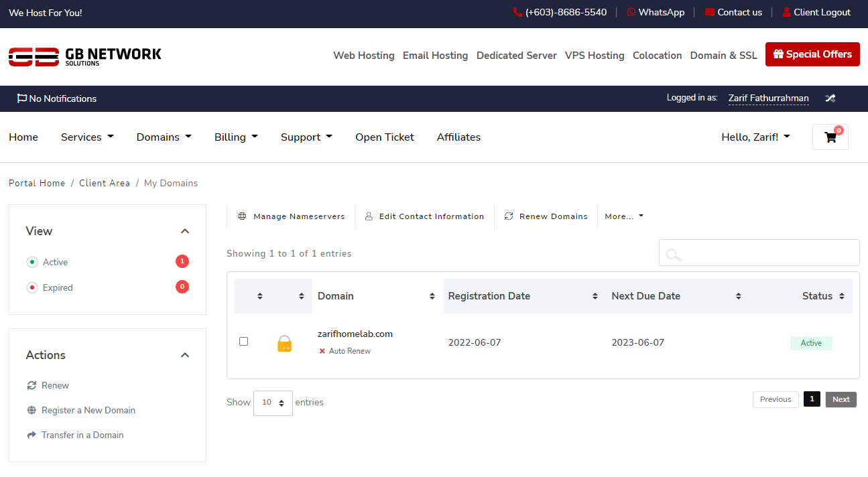Image resolution: width=868 pixels, height=477 pixels.
Task: Open the Services dropdown menu
Action: click(87, 137)
